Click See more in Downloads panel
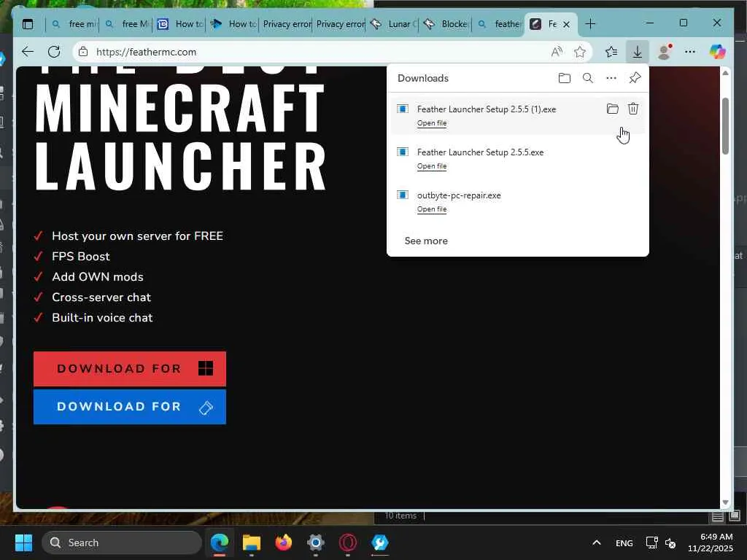The height and width of the screenshot is (560, 747). pos(426,241)
